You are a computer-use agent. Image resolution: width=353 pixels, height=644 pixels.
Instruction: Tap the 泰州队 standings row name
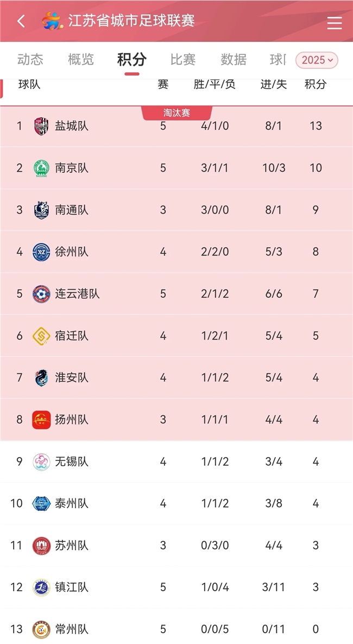72,504
